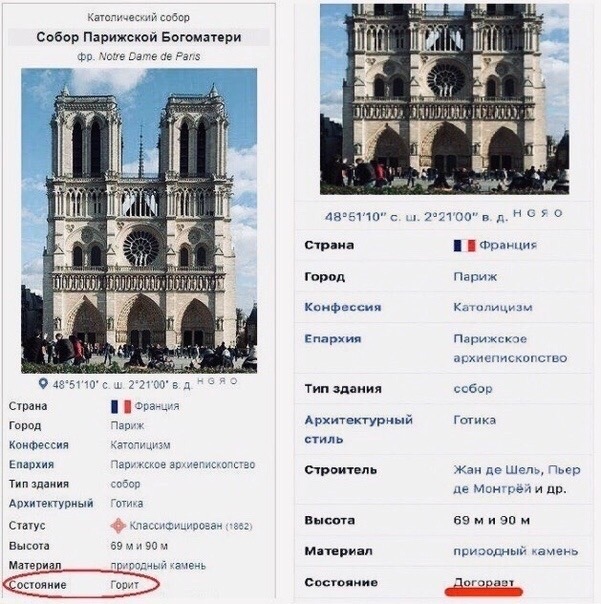This screenshot has width=601, height=604.
Task: Open Классифицирован status link
Action: [x=176, y=526]
